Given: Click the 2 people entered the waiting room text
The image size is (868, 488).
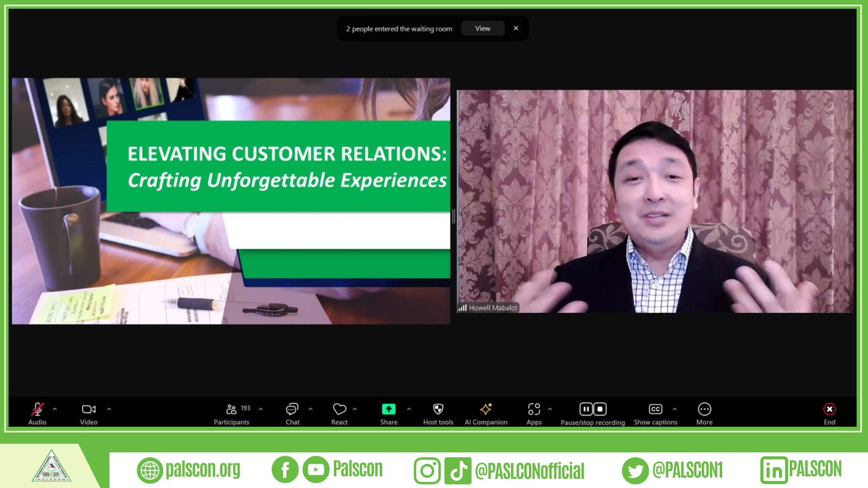Looking at the screenshot, I should pos(399,29).
